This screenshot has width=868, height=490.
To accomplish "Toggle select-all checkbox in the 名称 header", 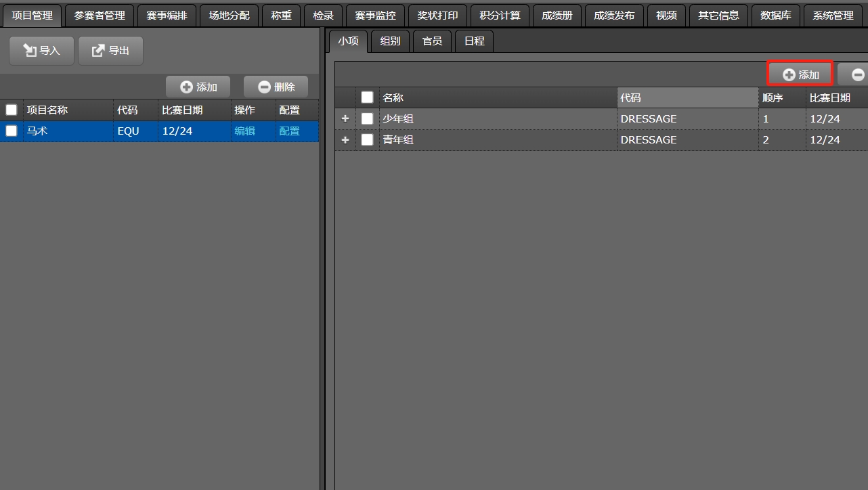I will (367, 97).
